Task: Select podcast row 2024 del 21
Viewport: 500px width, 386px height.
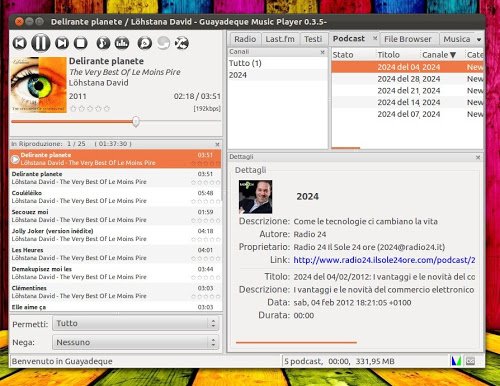Action: 407,91
